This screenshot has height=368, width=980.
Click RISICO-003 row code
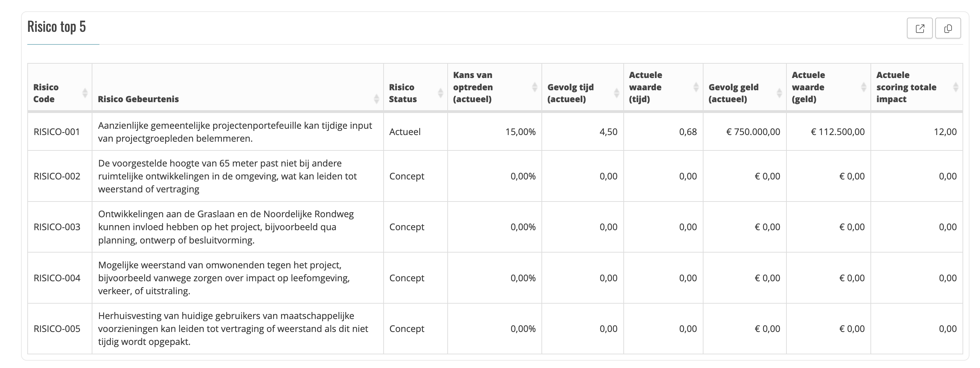(57, 227)
